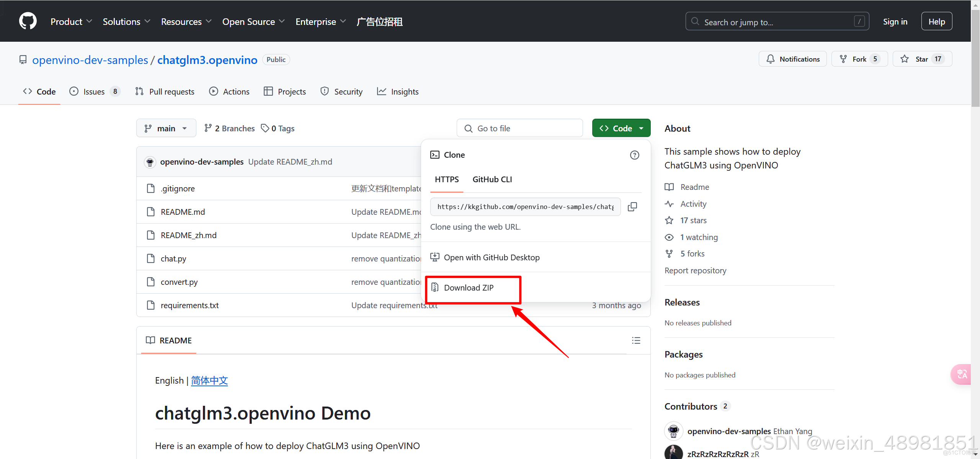The image size is (980, 459).
Task: Open the Update README_zh.md commit message
Action: click(x=290, y=162)
